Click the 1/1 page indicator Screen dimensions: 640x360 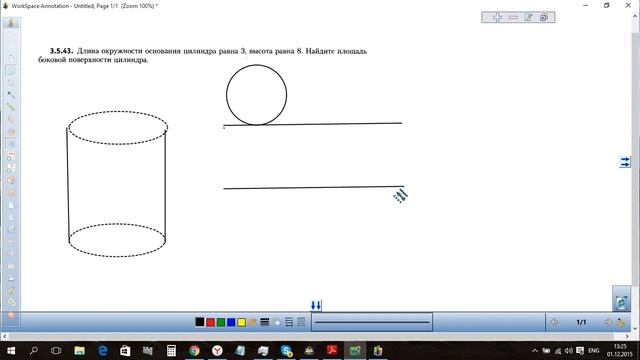[581, 322]
